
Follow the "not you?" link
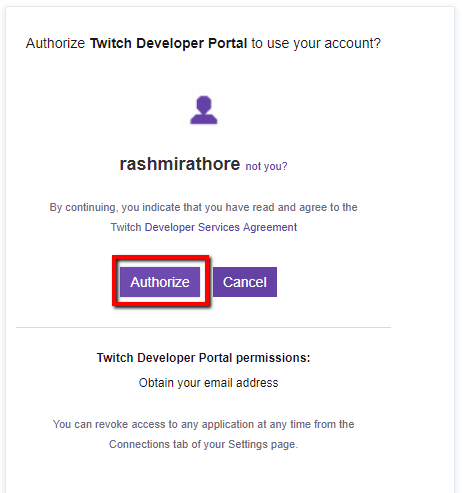click(266, 166)
